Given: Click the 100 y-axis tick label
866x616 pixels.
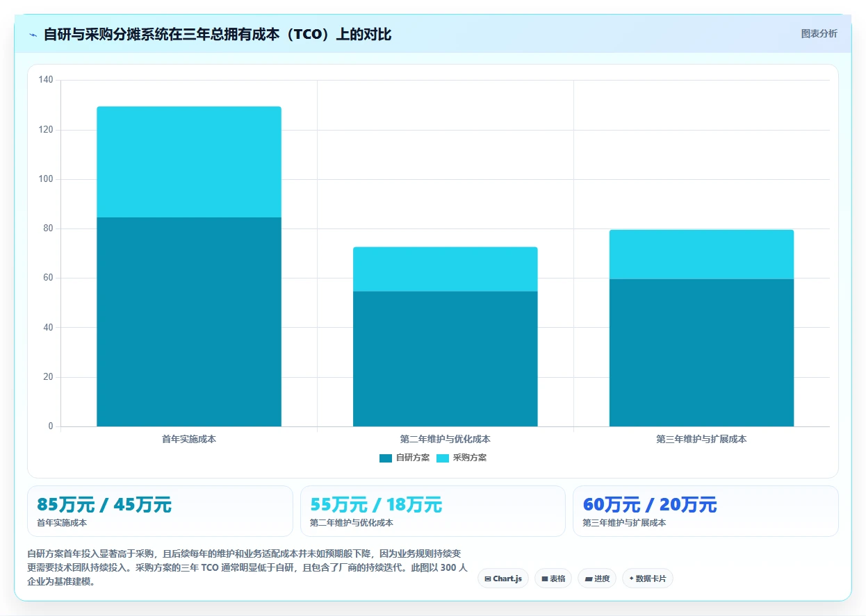Looking at the screenshot, I should [46, 179].
